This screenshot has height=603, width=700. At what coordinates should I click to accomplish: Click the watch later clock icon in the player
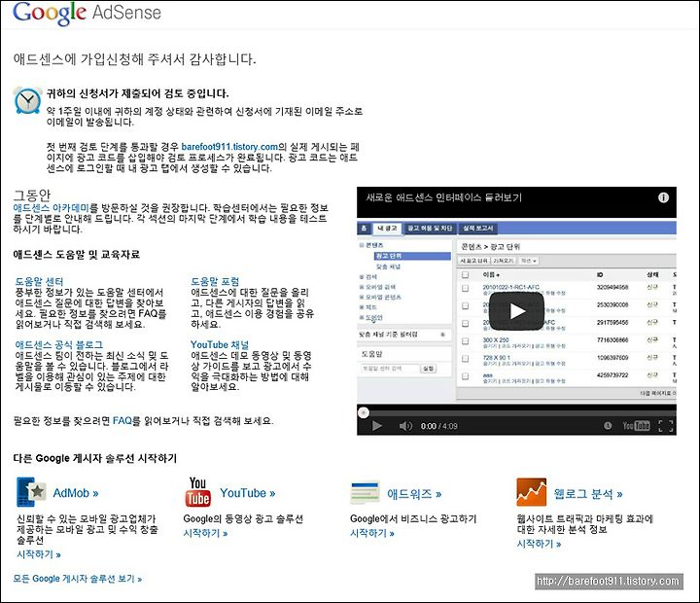tap(608, 426)
